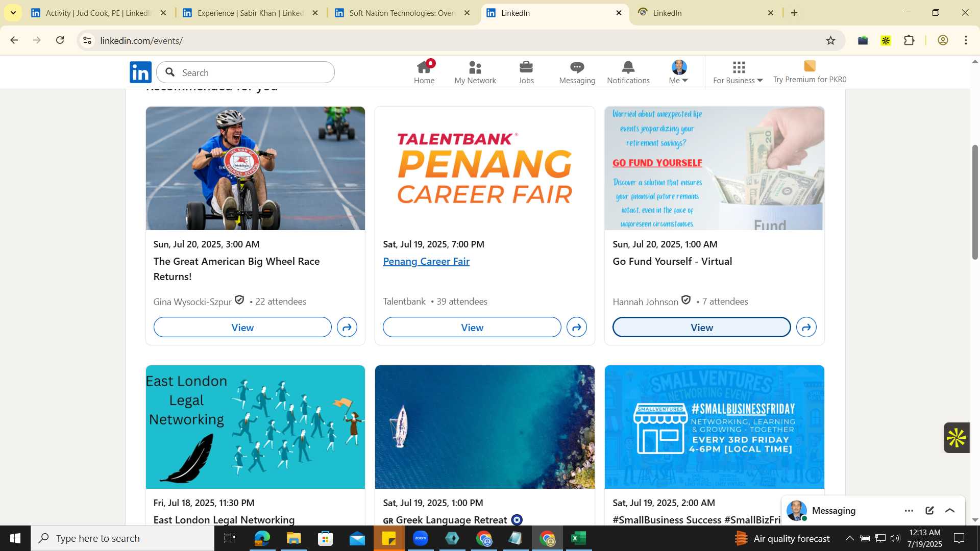Share The Great American Big Wheel Race event

[347, 327]
